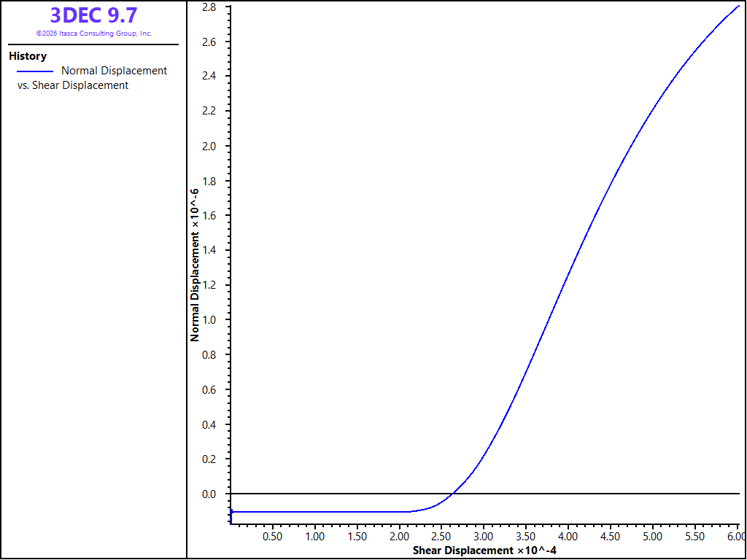Click the flat blue curve segment near 1.50
The image size is (747, 560).
[357, 512]
